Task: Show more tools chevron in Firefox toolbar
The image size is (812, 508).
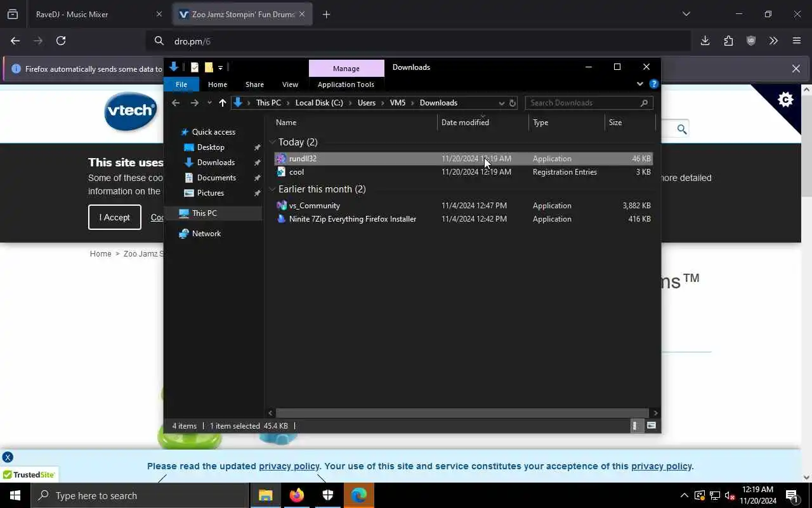Action: pyautogui.click(x=773, y=41)
